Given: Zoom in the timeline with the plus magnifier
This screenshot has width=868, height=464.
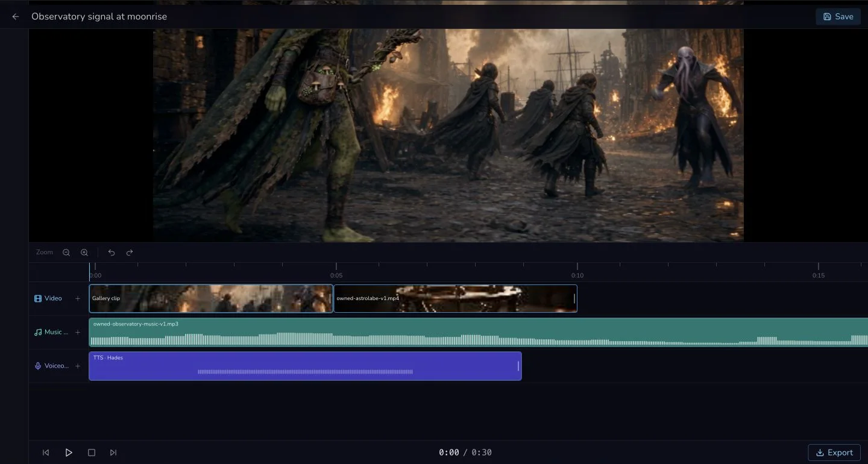Looking at the screenshot, I should [84, 252].
